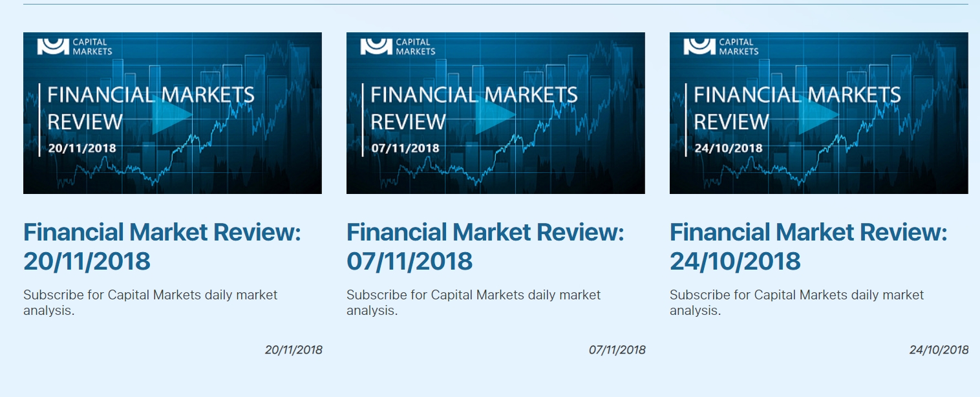
Task: Open the Financial Market Review: 20/11/2018 headline
Action: (162, 246)
